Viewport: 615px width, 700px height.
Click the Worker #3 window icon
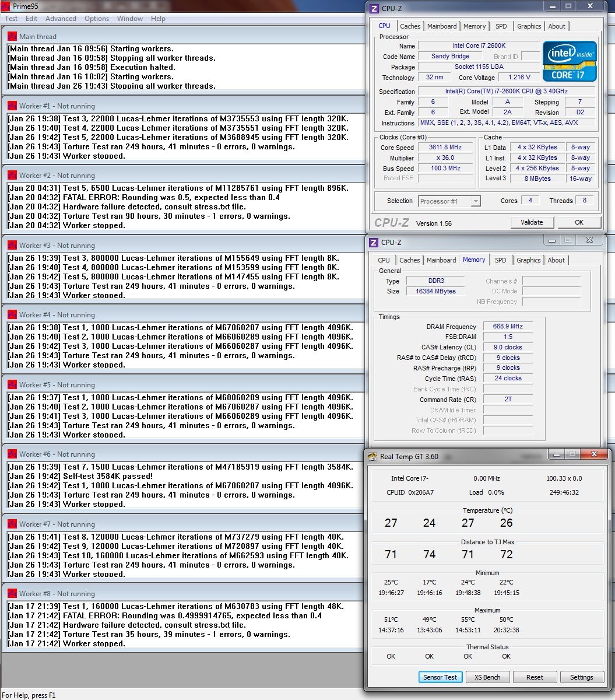tap(12, 245)
